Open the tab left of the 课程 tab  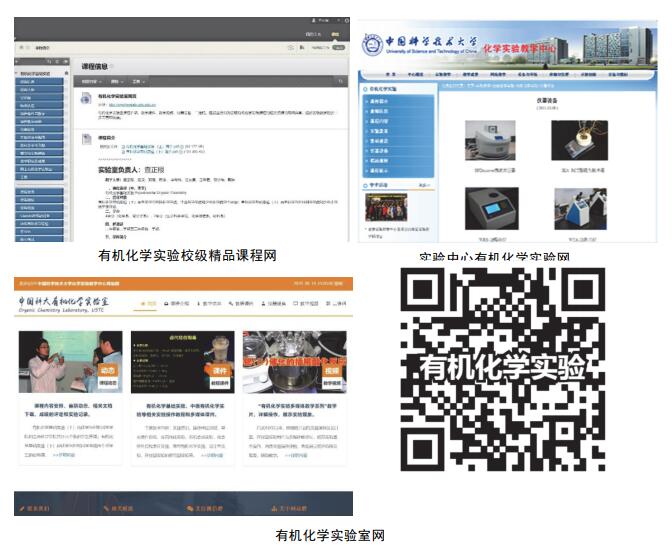[x=313, y=34]
